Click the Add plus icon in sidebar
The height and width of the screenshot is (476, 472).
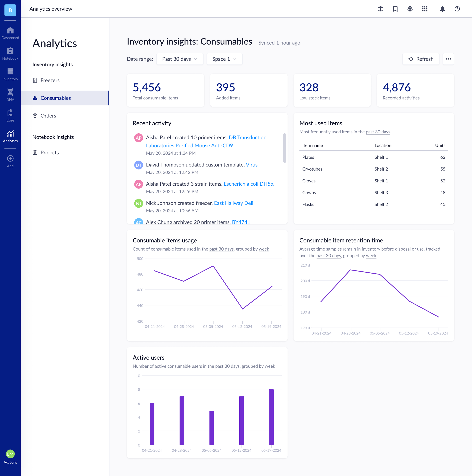[x=10, y=158]
